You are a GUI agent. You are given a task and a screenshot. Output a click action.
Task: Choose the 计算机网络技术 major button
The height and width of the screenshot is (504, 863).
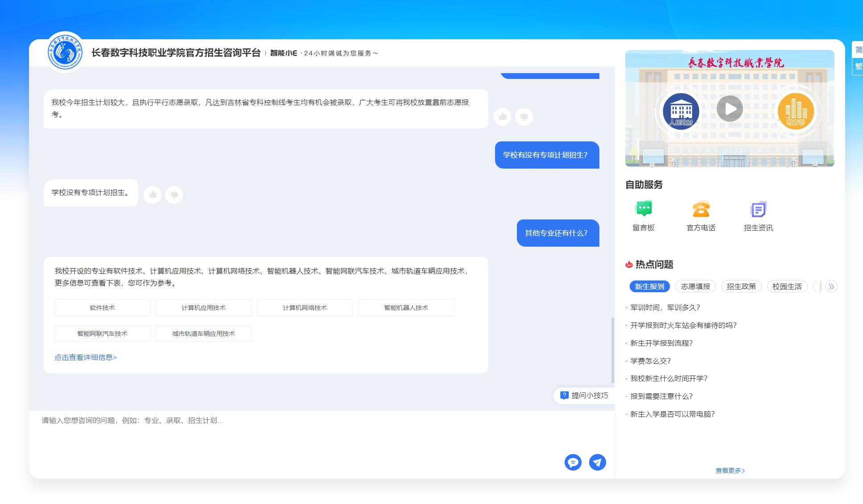[x=305, y=308]
